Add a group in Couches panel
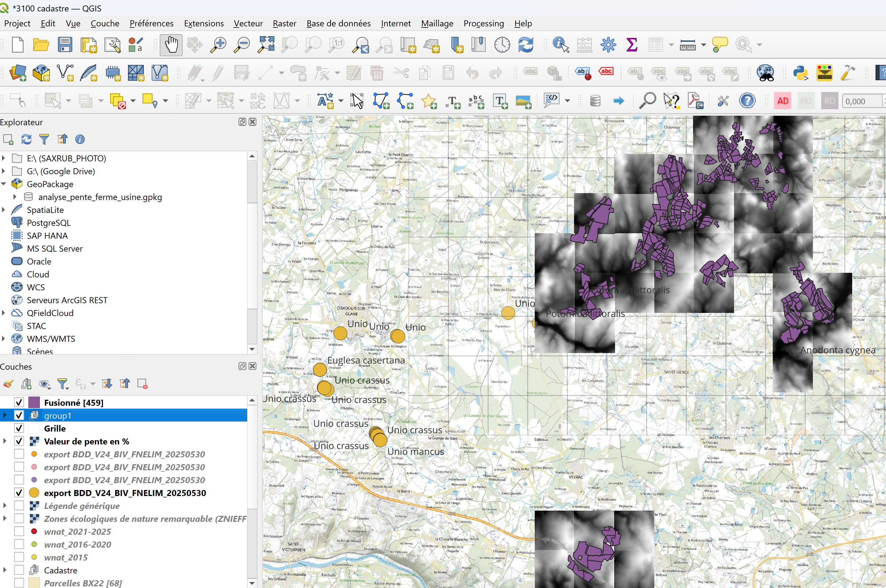This screenshot has width=886, height=588. tap(26, 384)
